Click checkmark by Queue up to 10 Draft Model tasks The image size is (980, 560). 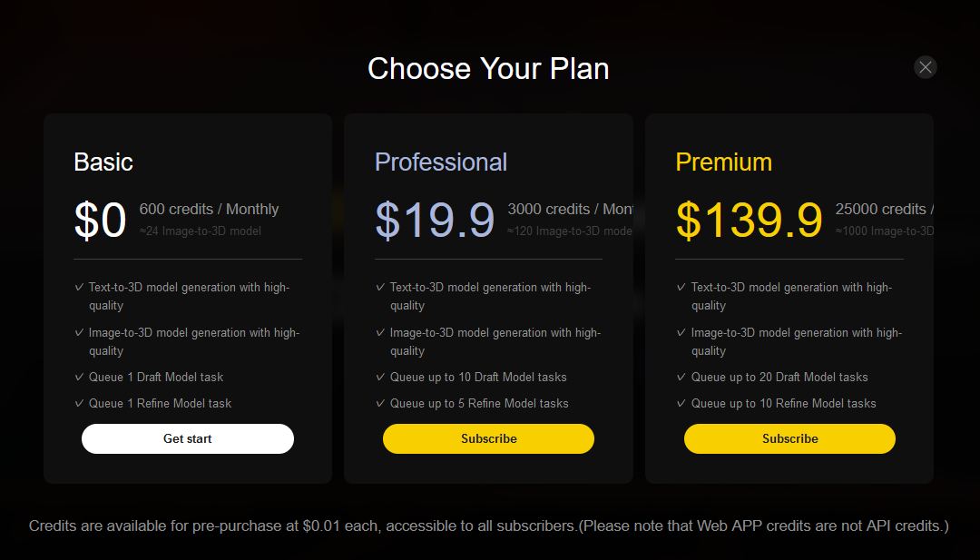(x=380, y=377)
